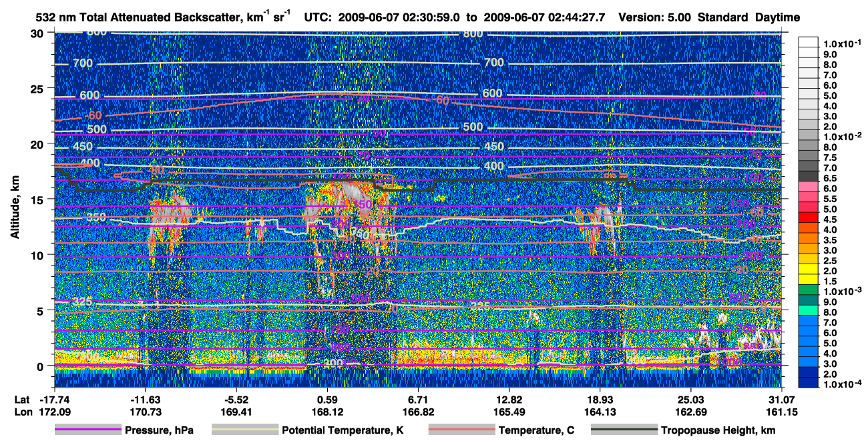Click the colorbar label '6.5'
The height and width of the screenshot is (445, 868).
[x=831, y=178]
